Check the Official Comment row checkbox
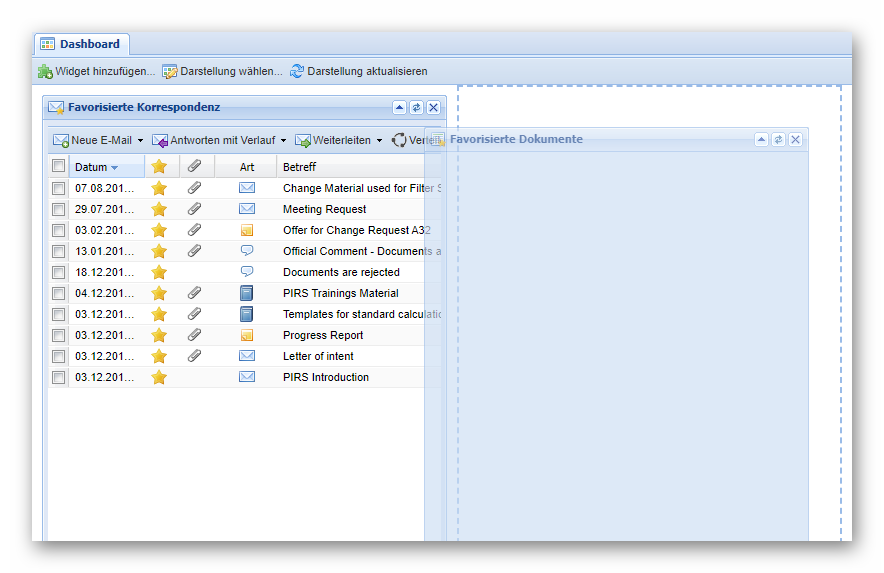Viewport: 884px width, 573px height. (58, 252)
